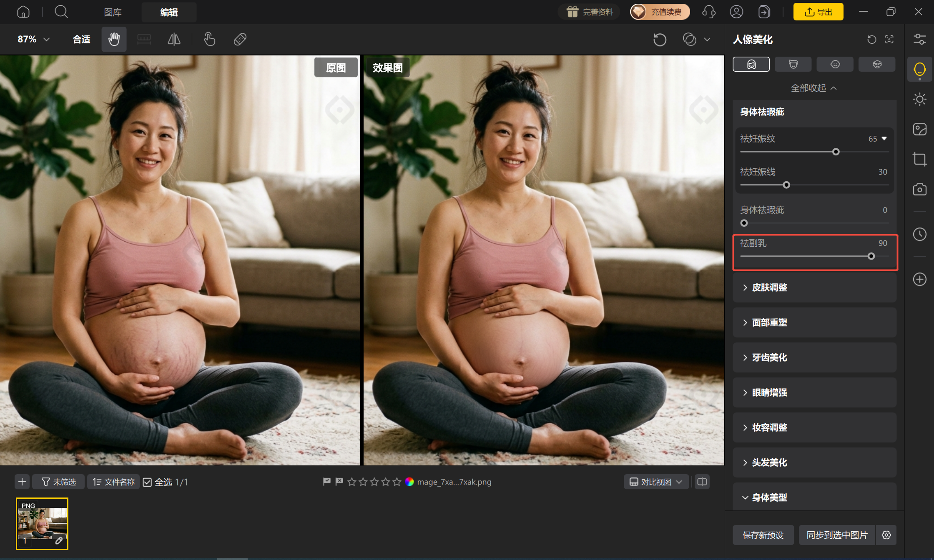
Task: Select the hand pan tool
Action: coord(114,39)
